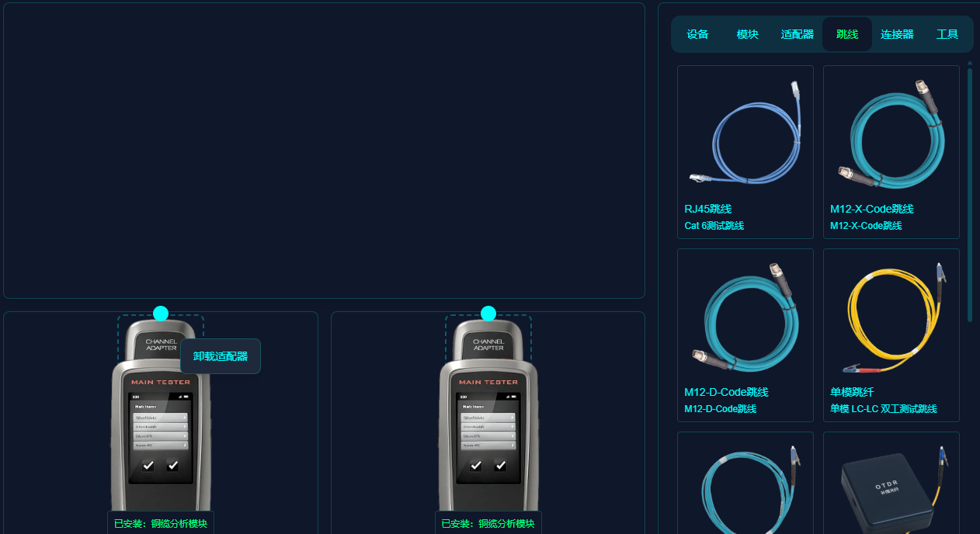Choose the M12-D-Code跳线 cable image
The height and width of the screenshot is (534, 980).
[745, 317]
